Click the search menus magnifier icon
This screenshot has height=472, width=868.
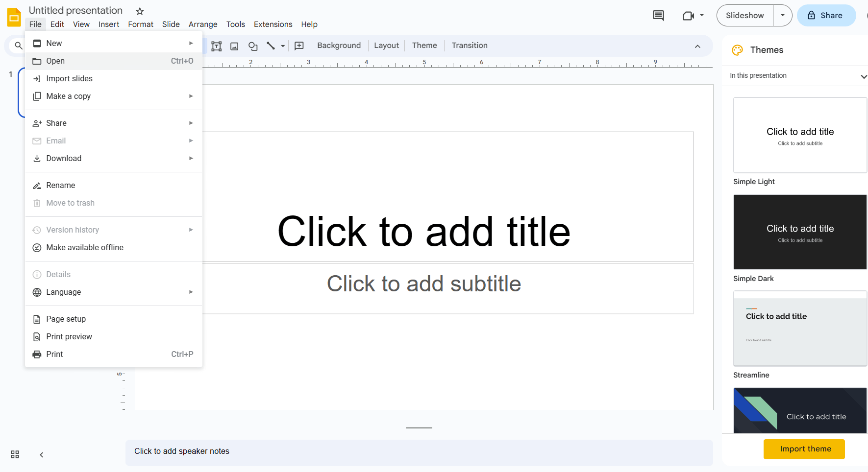tap(18, 46)
